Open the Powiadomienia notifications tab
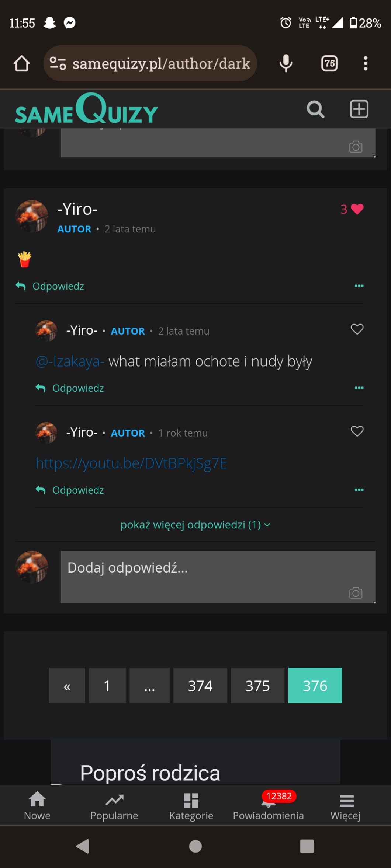The width and height of the screenshot is (391, 868). pos(268,806)
